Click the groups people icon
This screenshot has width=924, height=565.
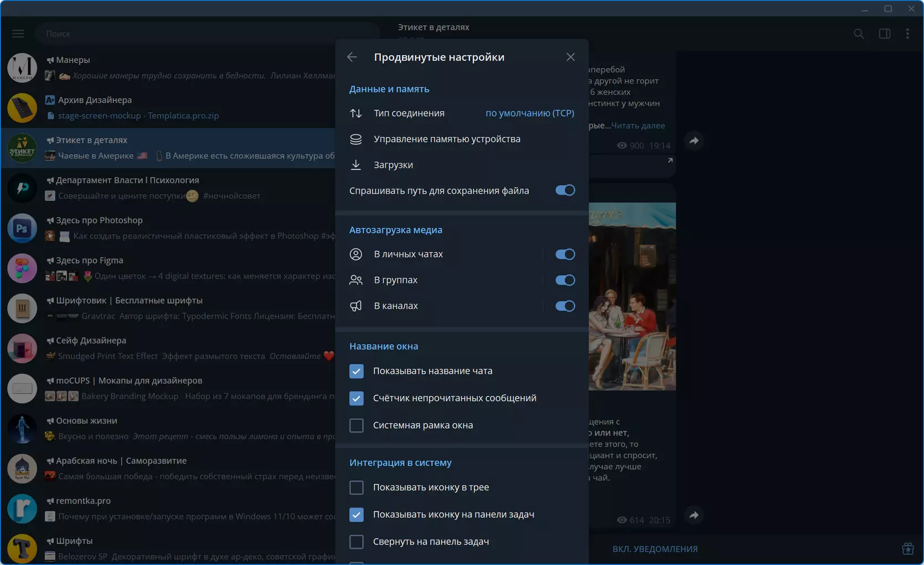pos(356,280)
